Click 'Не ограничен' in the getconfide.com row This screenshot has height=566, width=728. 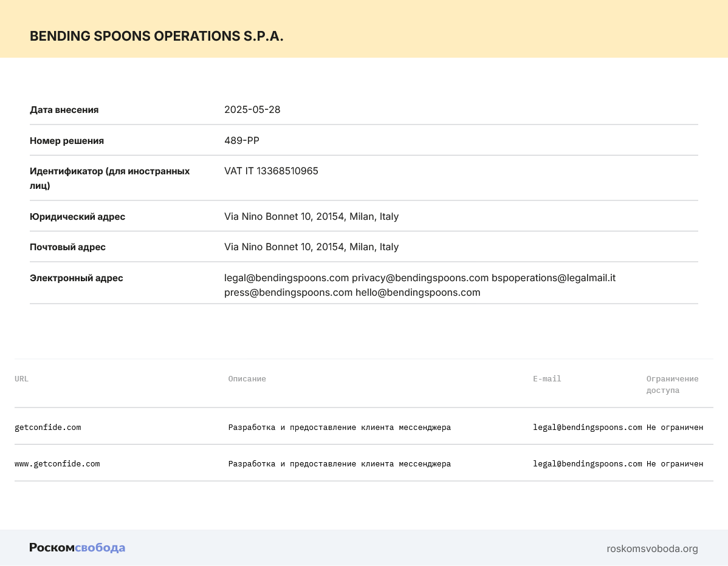[675, 428]
